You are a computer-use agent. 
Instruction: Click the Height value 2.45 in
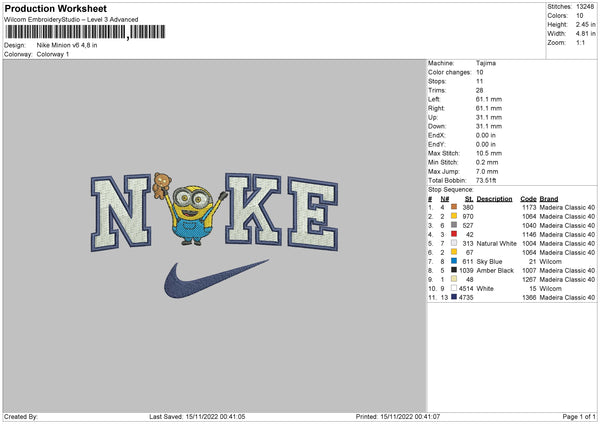point(585,24)
